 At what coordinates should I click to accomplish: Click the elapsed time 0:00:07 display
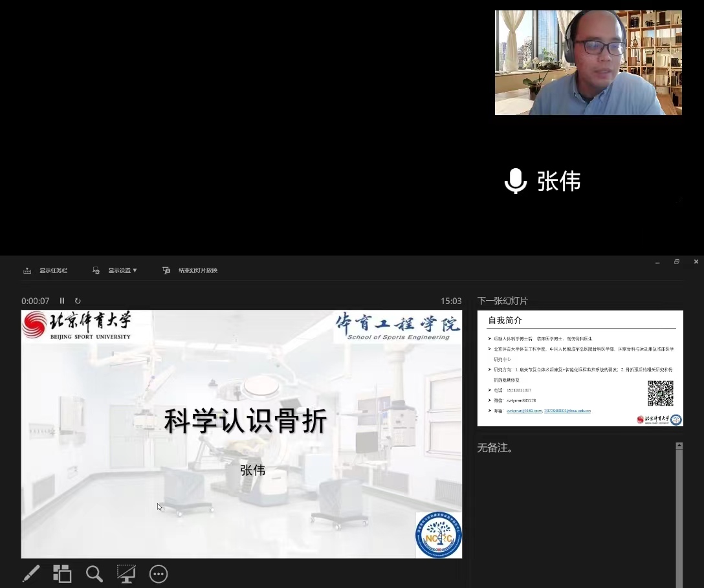coord(36,301)
